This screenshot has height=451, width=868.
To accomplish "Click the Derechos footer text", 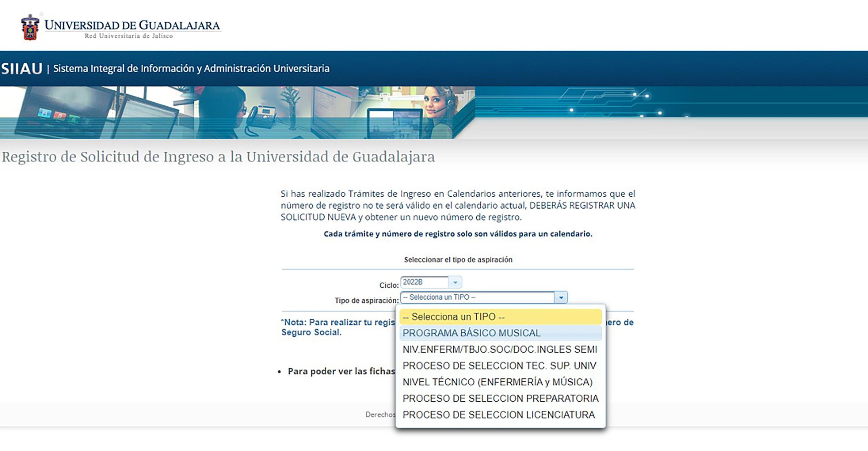I will (380, 415).
